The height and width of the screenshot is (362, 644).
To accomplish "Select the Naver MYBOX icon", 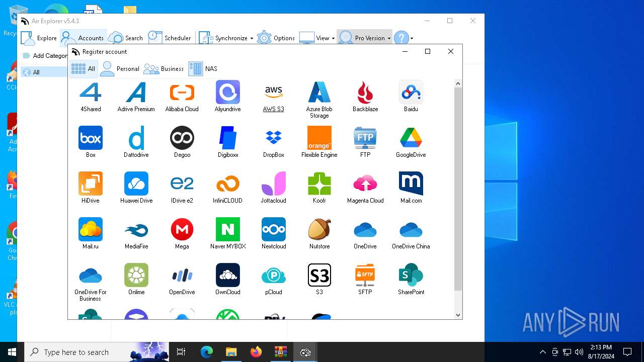I will click(228, 229).
